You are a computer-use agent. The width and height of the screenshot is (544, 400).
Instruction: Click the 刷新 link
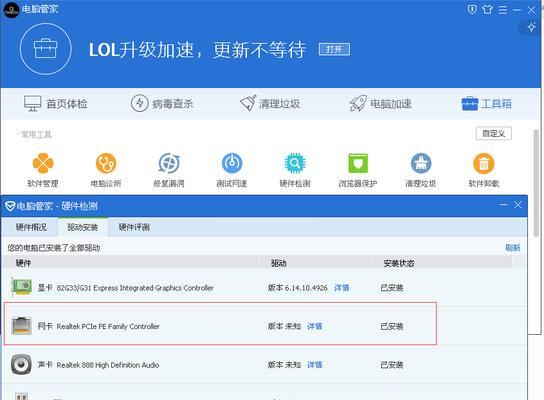coord(512,248)
